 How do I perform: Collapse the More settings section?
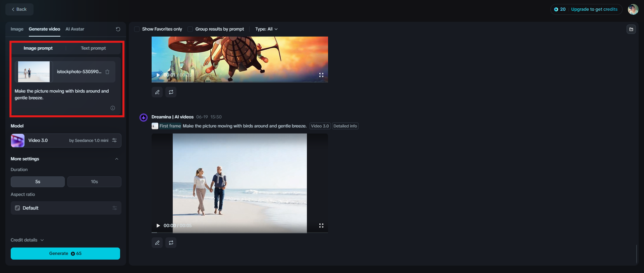[117, 159]
